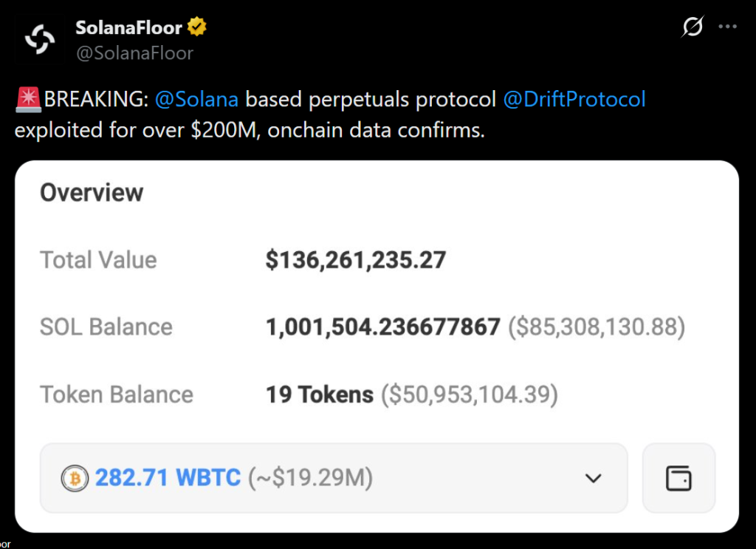Open the @Solana mention link
Screen dimensions: 756x549
pyautogui.click(x=196, y=99)
